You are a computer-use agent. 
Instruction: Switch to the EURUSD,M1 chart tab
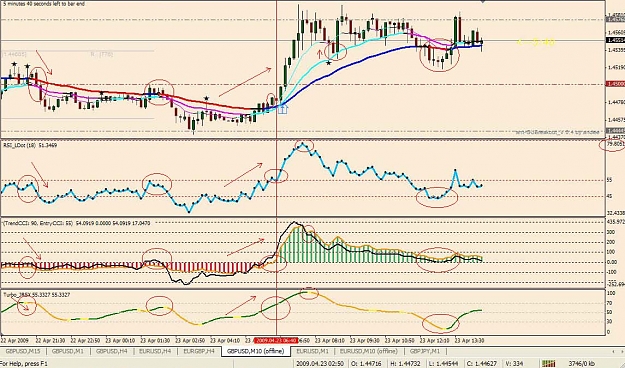[x=312, y=351]
